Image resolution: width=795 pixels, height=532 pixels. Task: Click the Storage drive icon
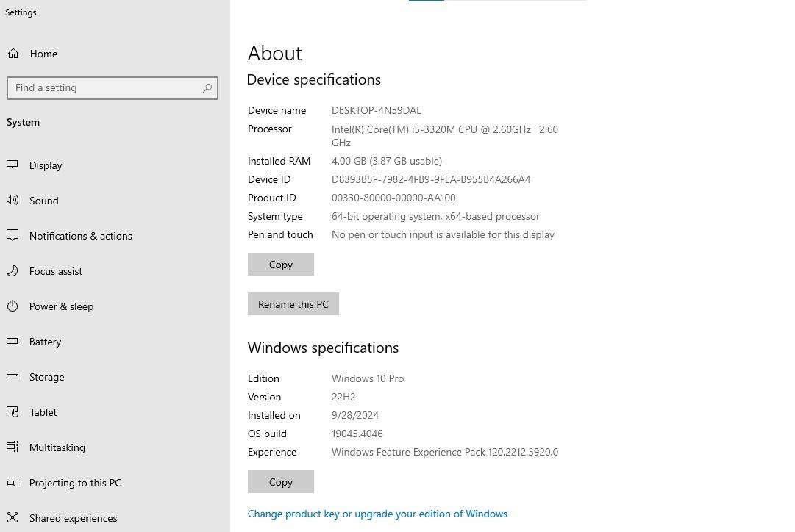[x=13, y=377]
